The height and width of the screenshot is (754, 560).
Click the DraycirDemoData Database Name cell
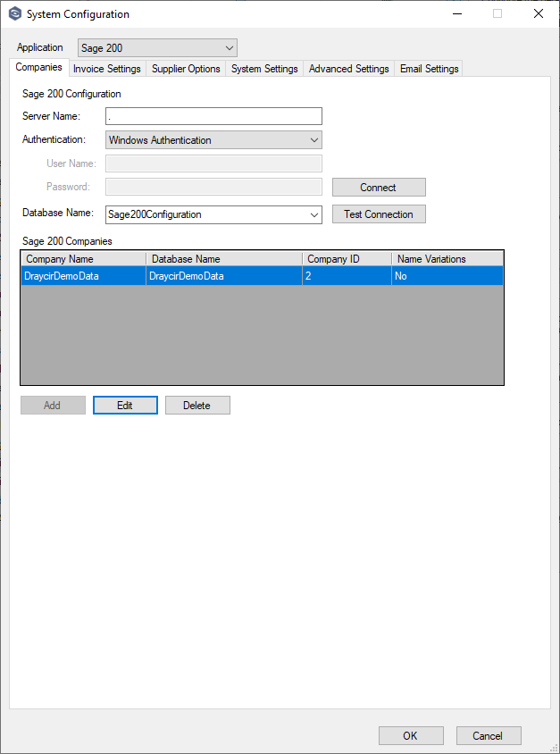[x=224, y=276]
